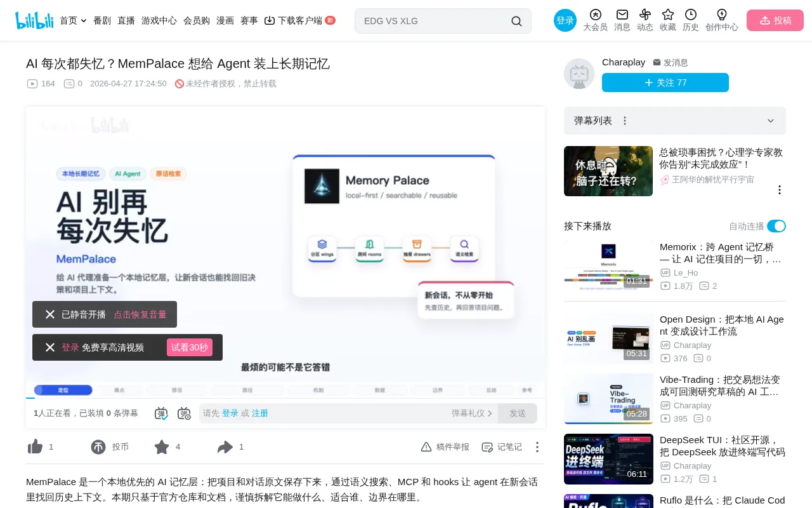This screenshot has width=812, height=508.
Task: Open the Memorix video thumbnail
Action: (x=608, y=265)
